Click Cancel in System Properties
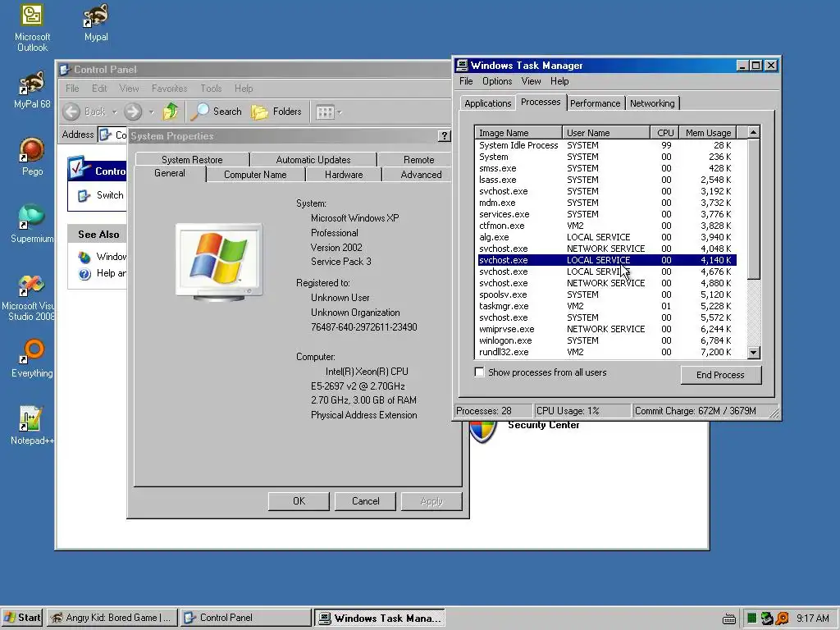The height and width of the screenshot is (630, 840). (365, 501)
